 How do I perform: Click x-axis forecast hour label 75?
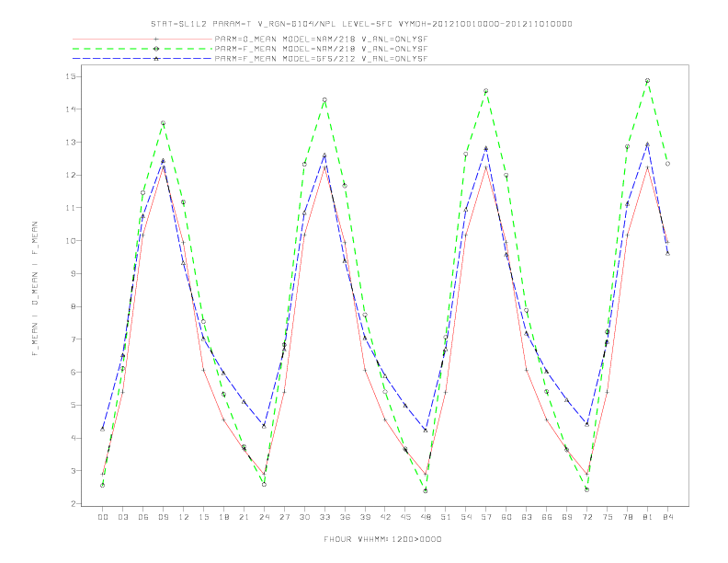tap(608, 517)
